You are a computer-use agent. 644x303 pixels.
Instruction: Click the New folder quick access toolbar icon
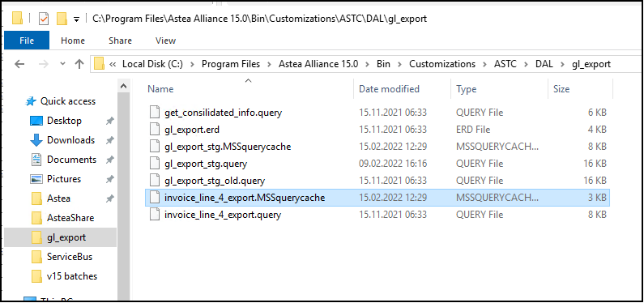(62, 19)
